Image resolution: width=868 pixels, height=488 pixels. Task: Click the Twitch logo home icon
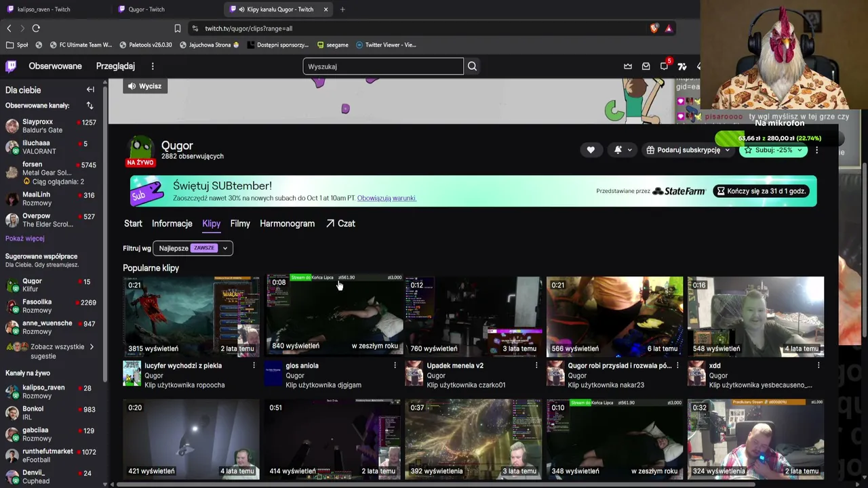point(11,66)
